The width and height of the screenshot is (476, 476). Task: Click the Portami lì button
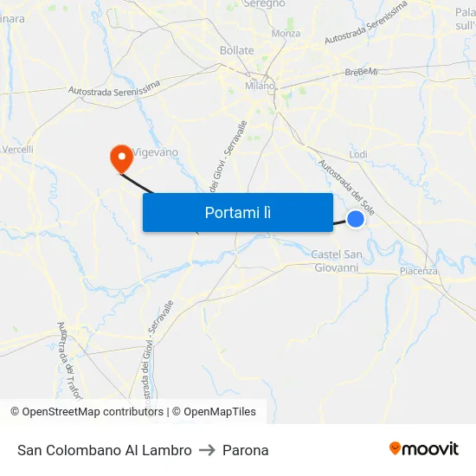click(238, 213)
